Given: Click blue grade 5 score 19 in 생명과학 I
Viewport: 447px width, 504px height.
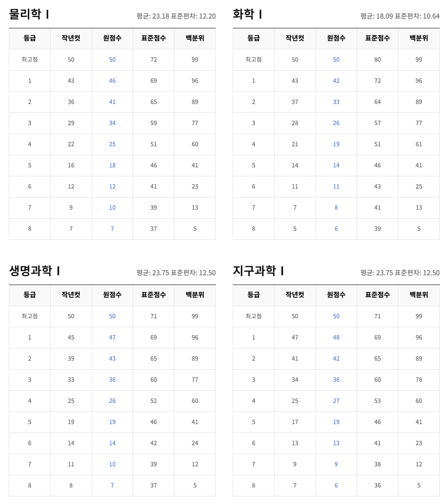Looking at the screenshot, I should pyautogui.click(x=112, y=422).
